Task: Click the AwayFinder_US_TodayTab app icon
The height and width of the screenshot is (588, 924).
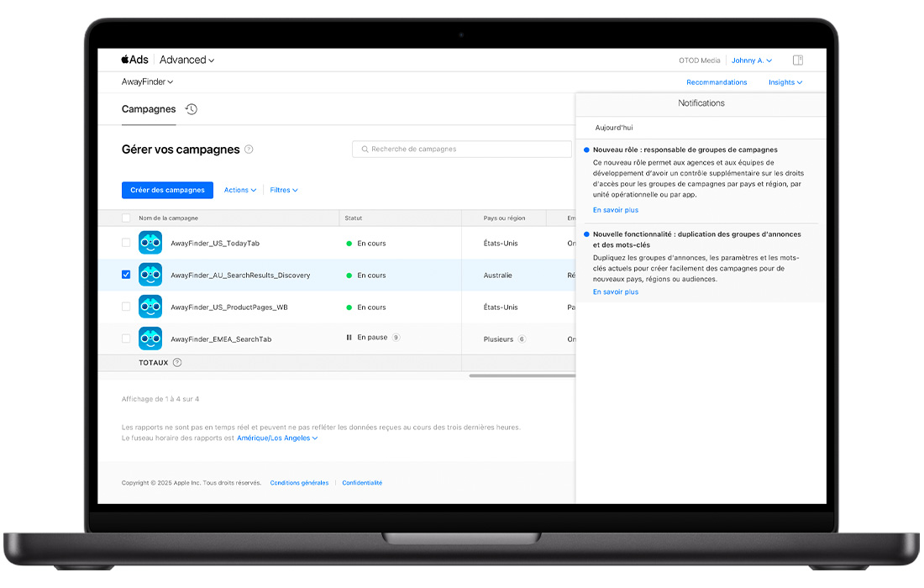Action: coord(150,243)
